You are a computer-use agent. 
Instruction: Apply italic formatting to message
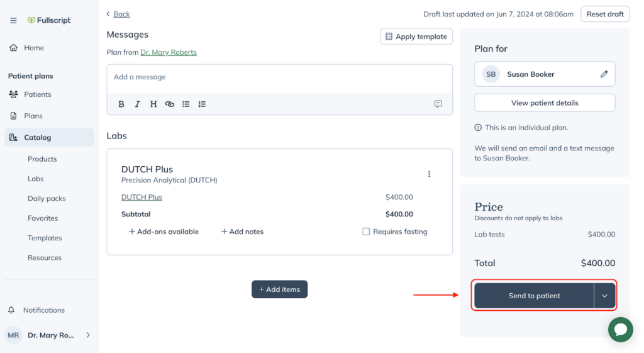click(137, 104)
